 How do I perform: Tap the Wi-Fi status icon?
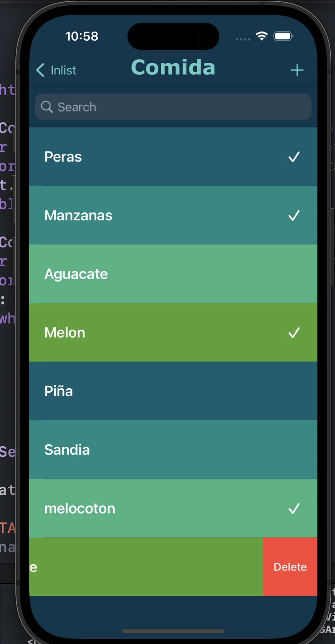(x=262, y=36)
